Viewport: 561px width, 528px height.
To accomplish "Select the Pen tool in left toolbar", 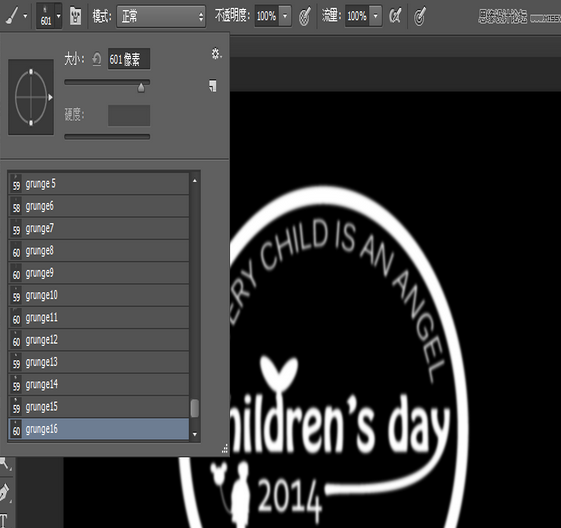I will (x=4, y=493).
